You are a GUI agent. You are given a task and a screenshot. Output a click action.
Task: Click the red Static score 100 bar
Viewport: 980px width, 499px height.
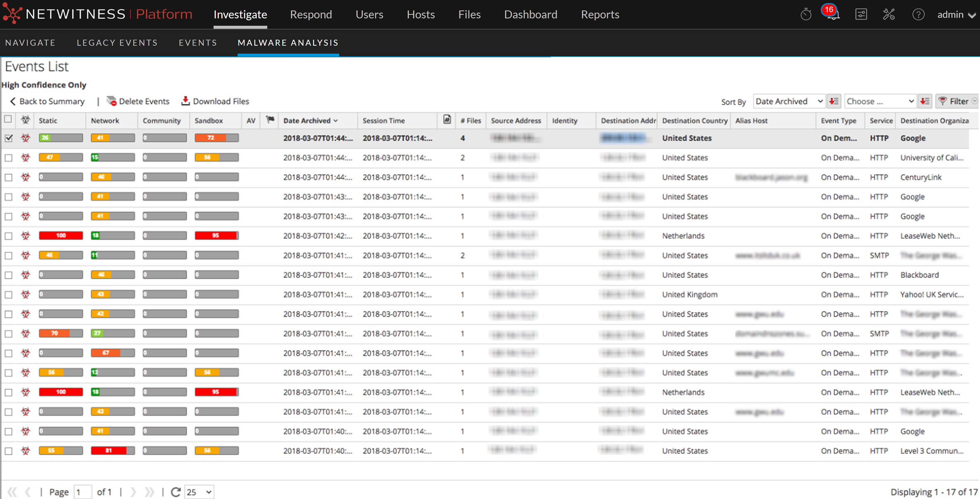[x=61, y=236]
